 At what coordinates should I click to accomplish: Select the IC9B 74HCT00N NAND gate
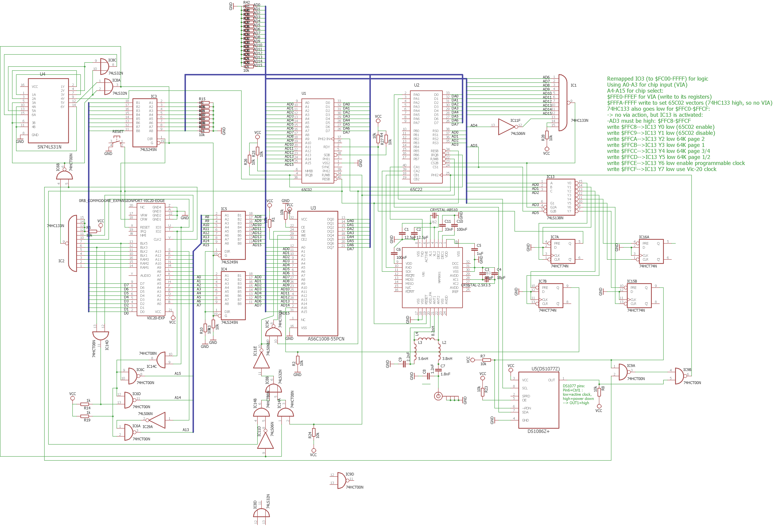679,376
